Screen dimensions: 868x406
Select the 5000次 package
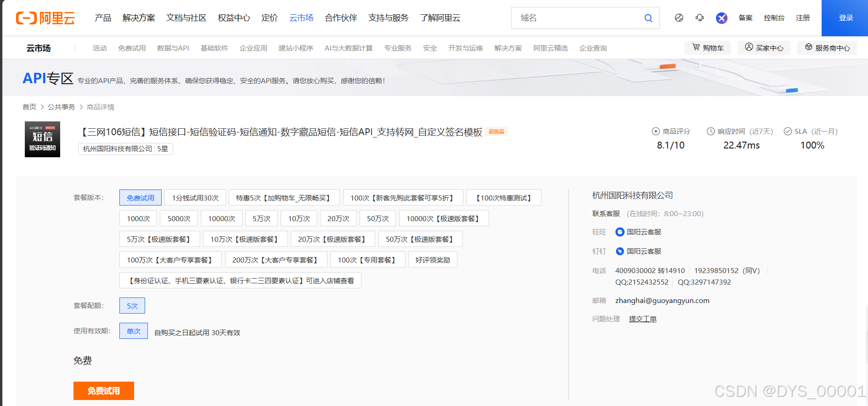(x=179, y=218)
